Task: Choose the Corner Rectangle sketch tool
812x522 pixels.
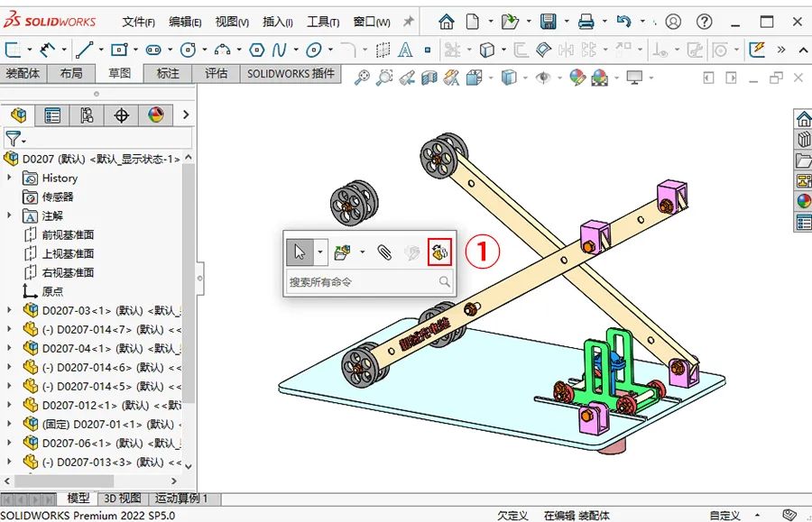Action: pyautogui.click(x=118, y=50)
